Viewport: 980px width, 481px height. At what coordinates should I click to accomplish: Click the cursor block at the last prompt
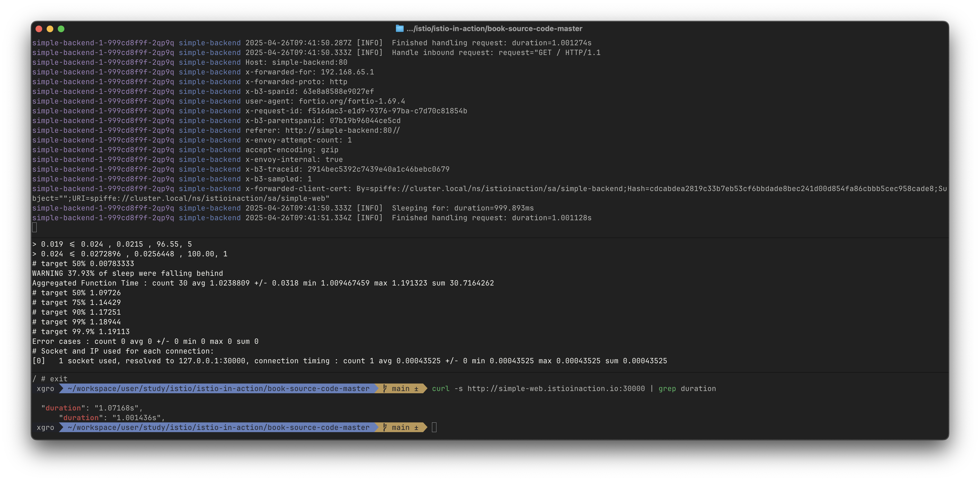point(434,427)
